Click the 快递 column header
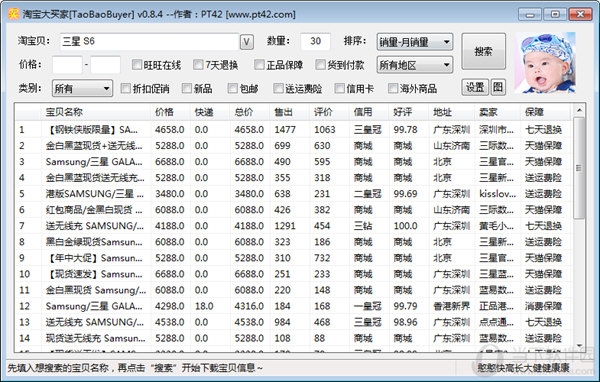 (210, 112)
